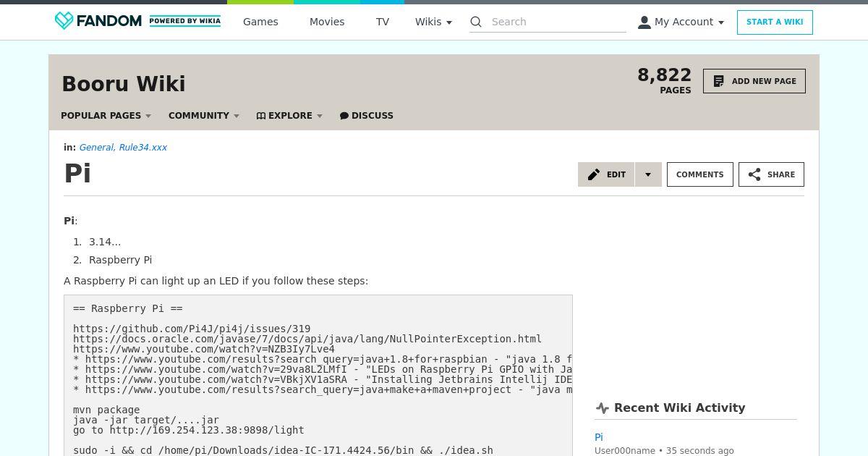
Task: Expand the My Account dropdown arrow
Action: [721, 22]
